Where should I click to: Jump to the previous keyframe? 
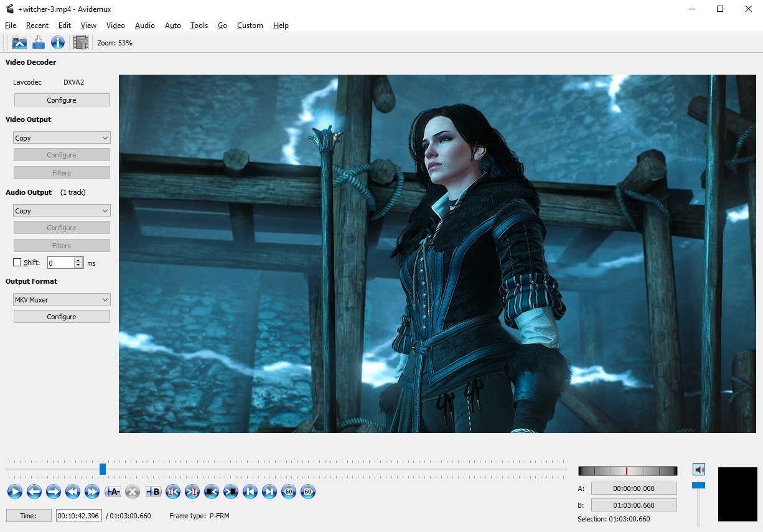click(73, 492)
